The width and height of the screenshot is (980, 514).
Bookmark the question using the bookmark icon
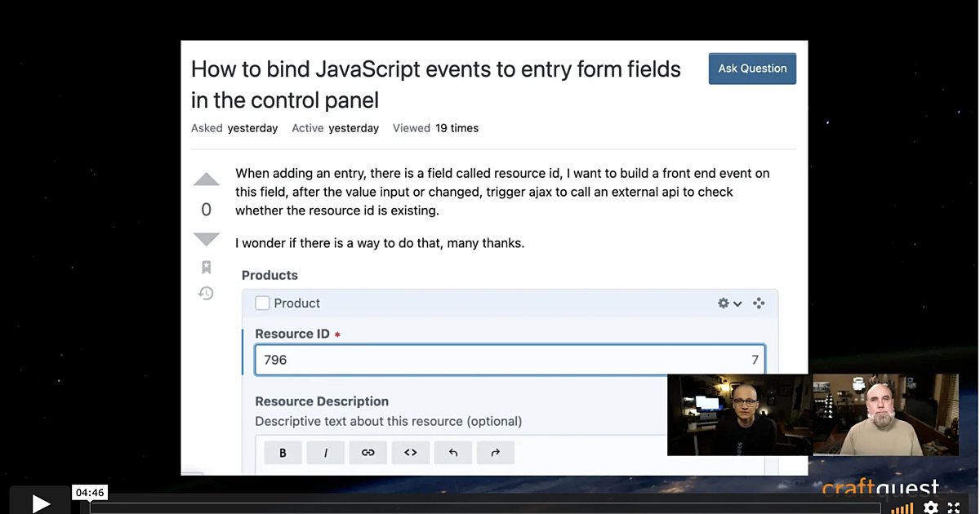point(206,266)
